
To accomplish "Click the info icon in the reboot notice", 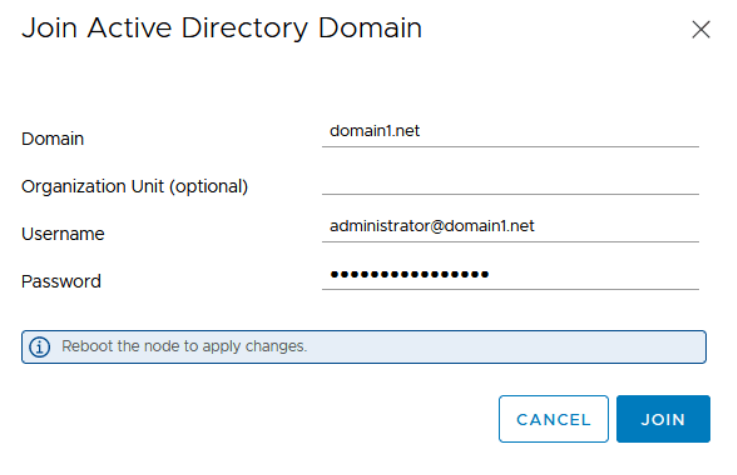I will click(x=40, y=347).
